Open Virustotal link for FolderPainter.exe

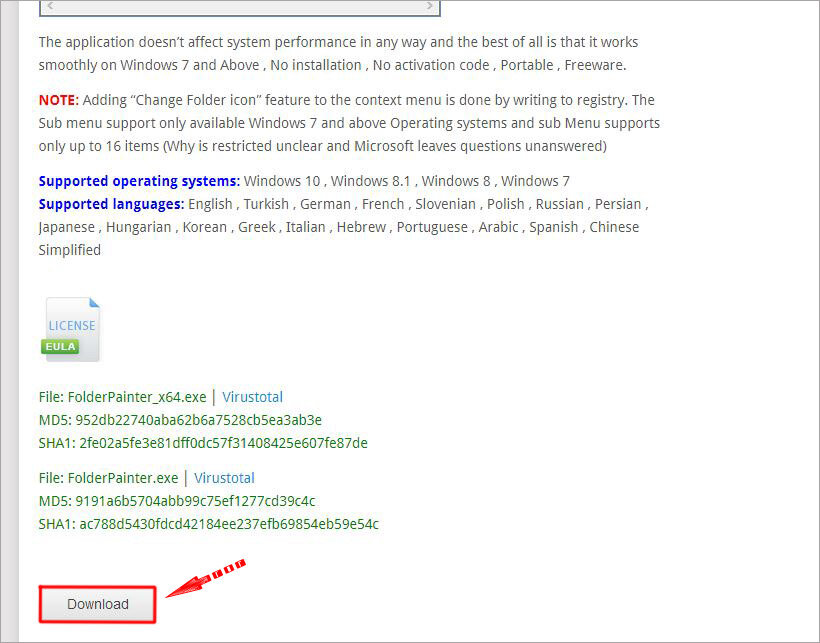(x=224, y=478)
